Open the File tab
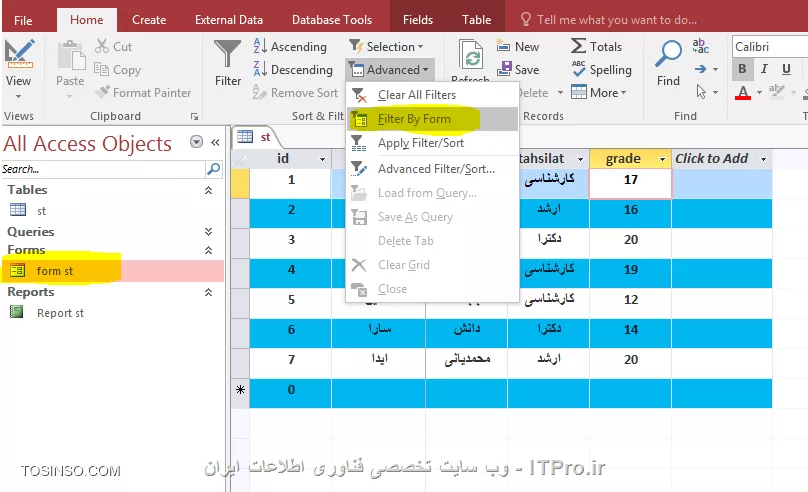The width and height of the screenshot is (808, 492). (x=23, y=20)
